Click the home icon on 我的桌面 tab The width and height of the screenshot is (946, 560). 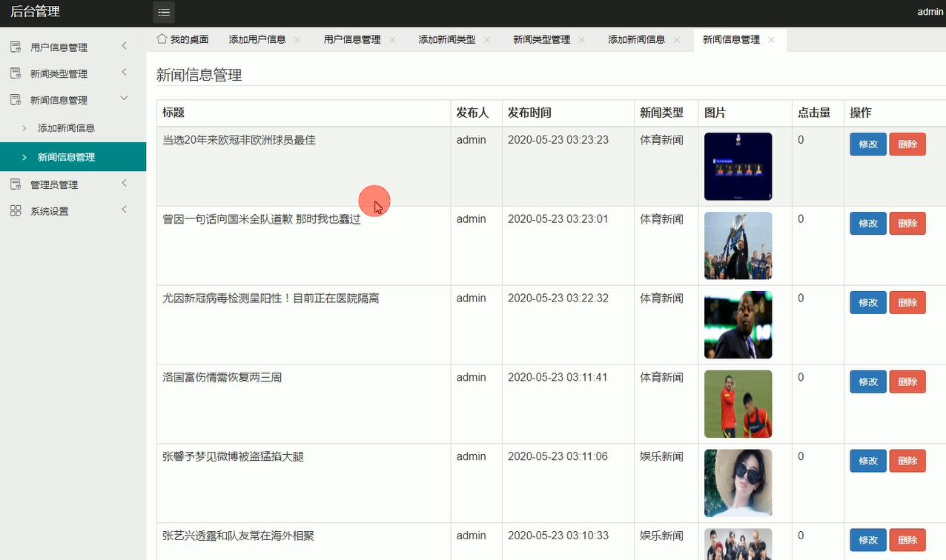coord(161,39)
